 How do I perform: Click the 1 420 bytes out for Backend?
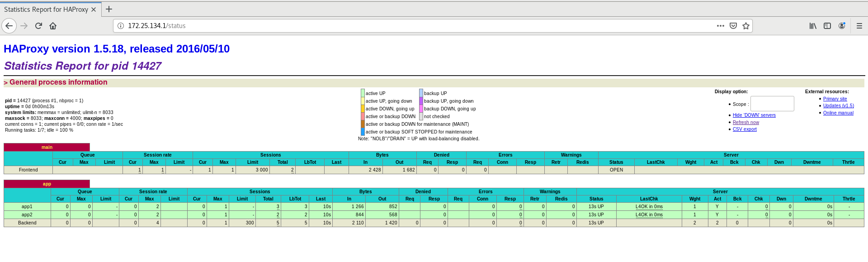391,223
